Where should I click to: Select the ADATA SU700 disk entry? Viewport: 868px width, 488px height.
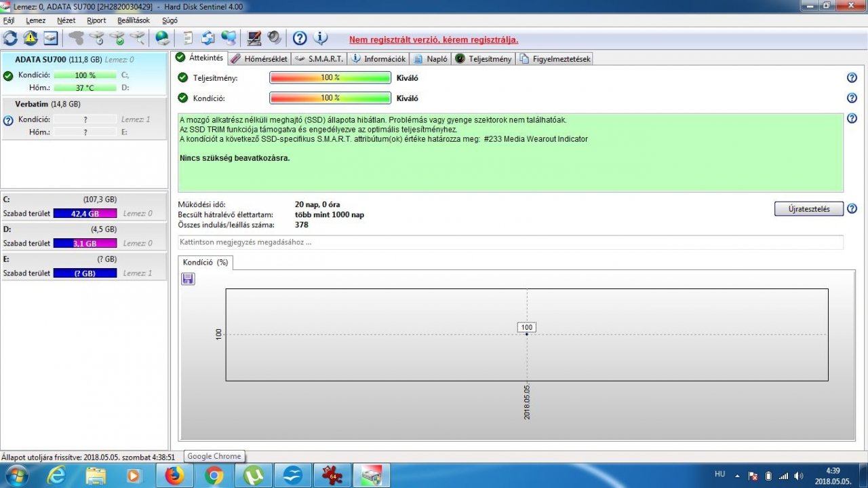point(84,73)
